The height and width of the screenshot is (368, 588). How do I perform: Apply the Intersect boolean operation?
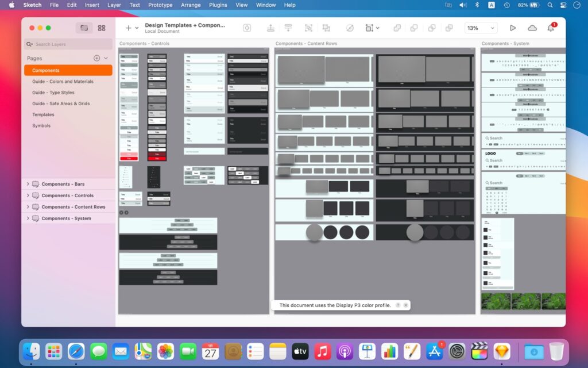tap(431, 28)
